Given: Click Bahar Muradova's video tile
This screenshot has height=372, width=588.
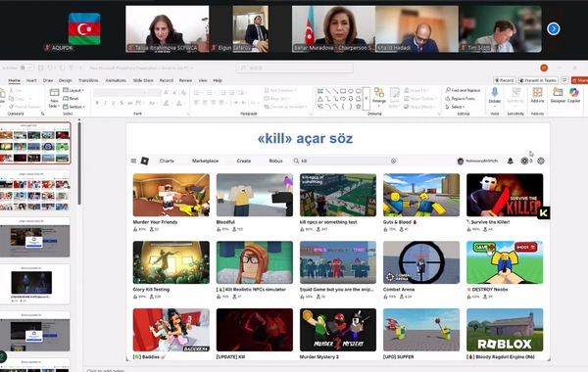Looking at the screenshot, I should pos(333,28).
